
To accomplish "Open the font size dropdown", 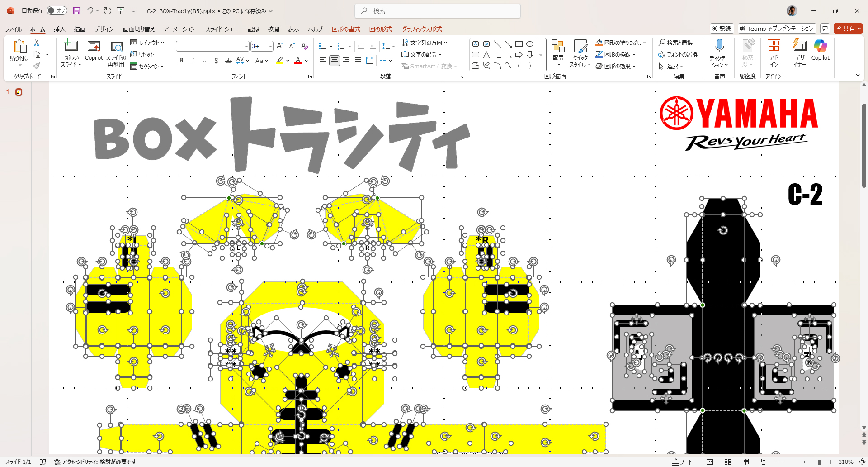I will pyautogui.click(x=270, y=46).
